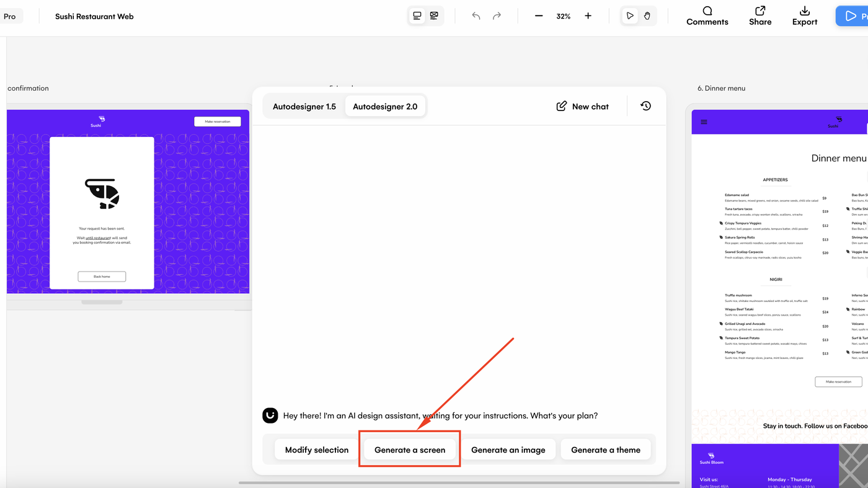Select the pointer cursor tool
Image resolution: width=868 pixels, height=488 pixels.
(630, 16)
